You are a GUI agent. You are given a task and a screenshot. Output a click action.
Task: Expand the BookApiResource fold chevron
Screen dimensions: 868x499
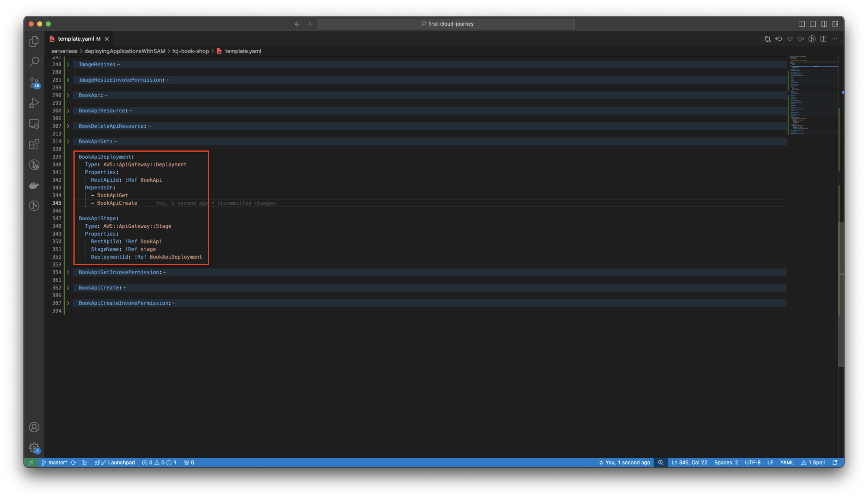click(x=68, y=111)
